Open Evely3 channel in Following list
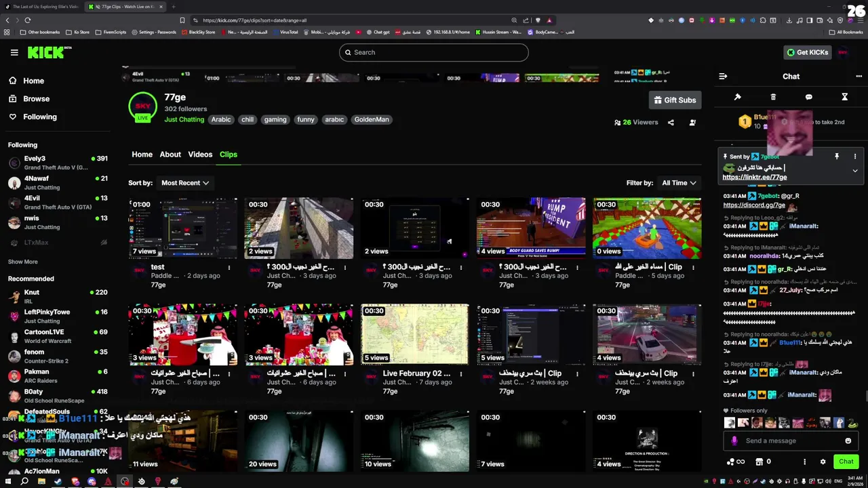The width and height of the screenshot is (868, 488). 58,163
